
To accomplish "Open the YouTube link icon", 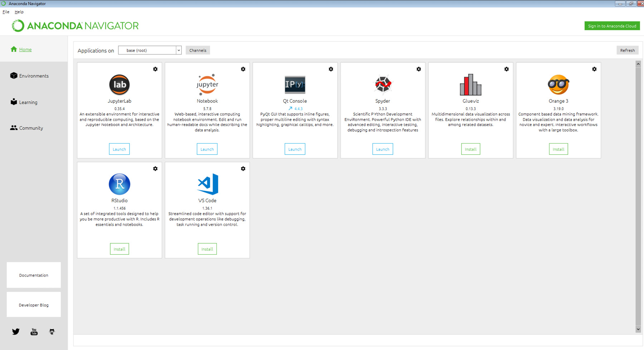I will click(34, 332).
